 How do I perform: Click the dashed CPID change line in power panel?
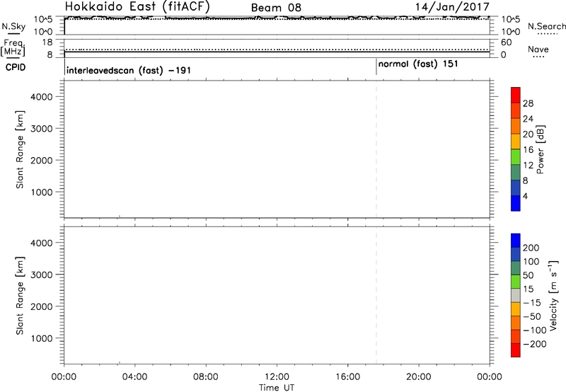pos(376,149)
